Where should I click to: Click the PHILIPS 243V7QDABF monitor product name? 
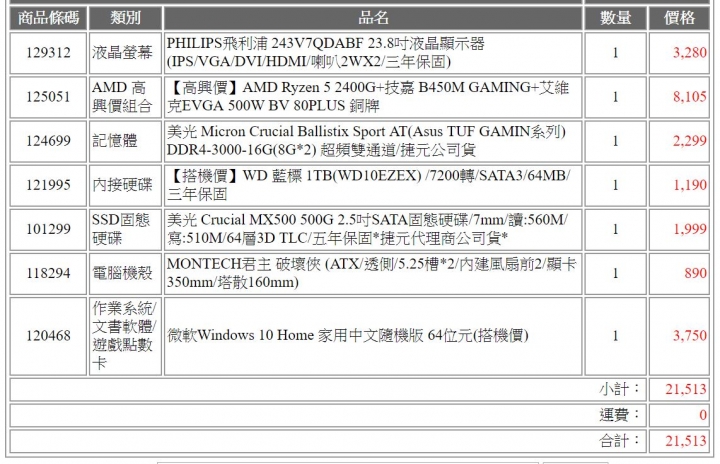coord(326,53)
